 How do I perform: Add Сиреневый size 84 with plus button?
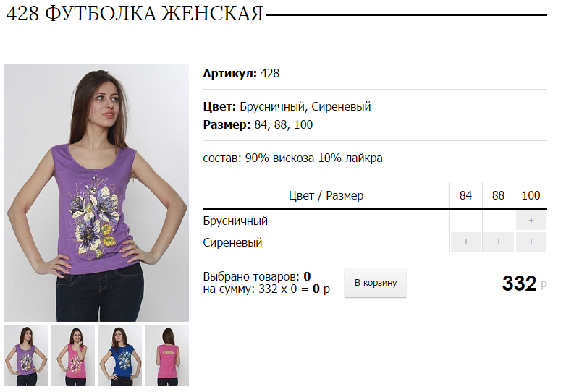(465, 242)
